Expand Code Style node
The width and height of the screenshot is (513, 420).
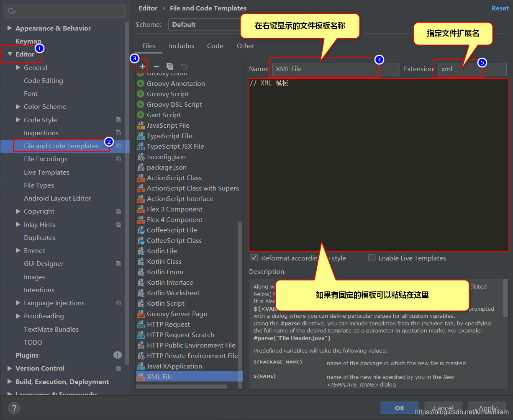click(18, 120)
